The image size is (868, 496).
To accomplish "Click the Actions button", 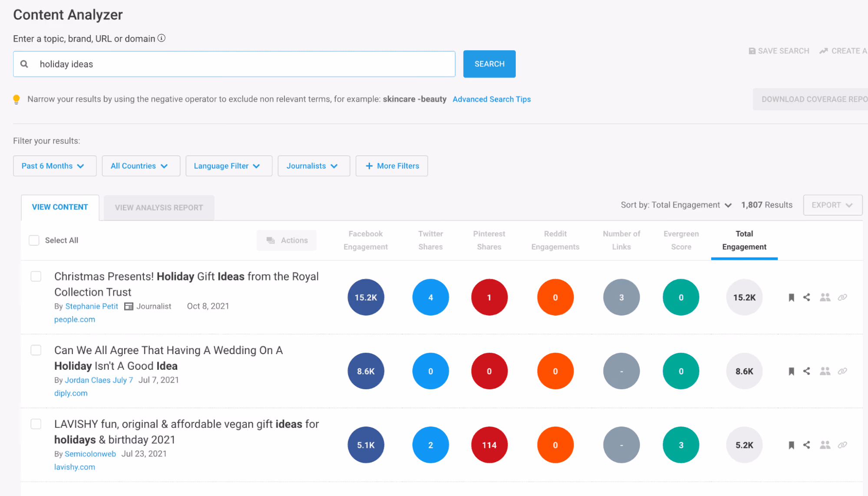I will [x=287, y=240].
